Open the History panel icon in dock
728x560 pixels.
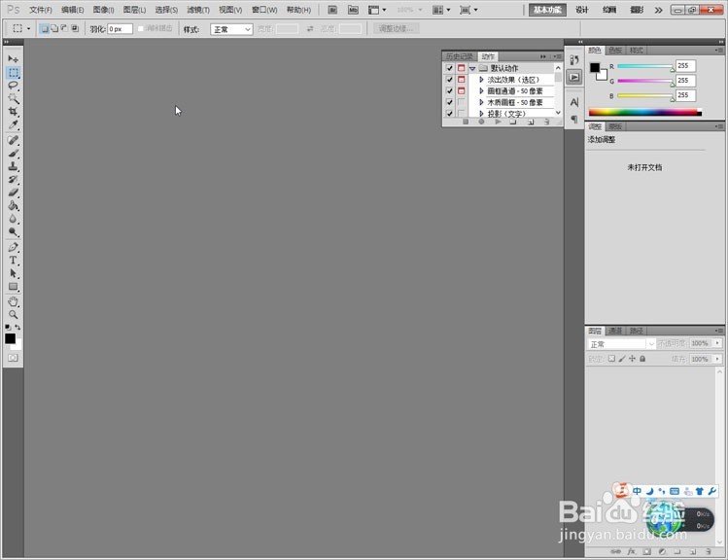coord(574,60)
